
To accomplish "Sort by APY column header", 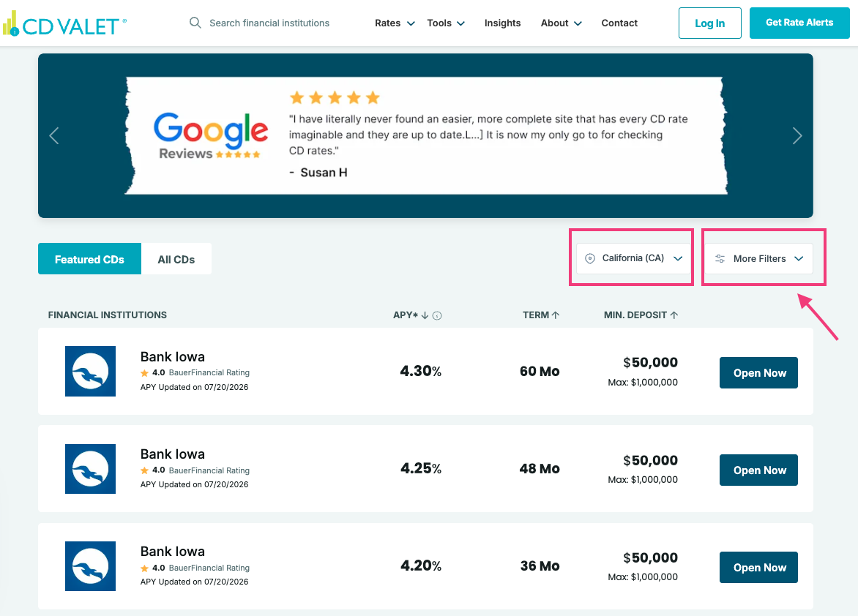I will point(411,315).
